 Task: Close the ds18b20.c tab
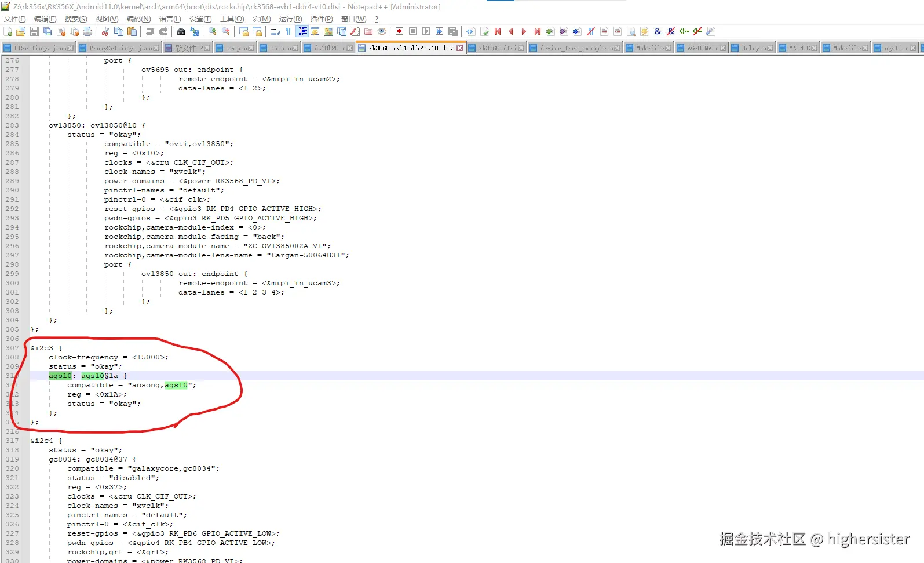349,48
